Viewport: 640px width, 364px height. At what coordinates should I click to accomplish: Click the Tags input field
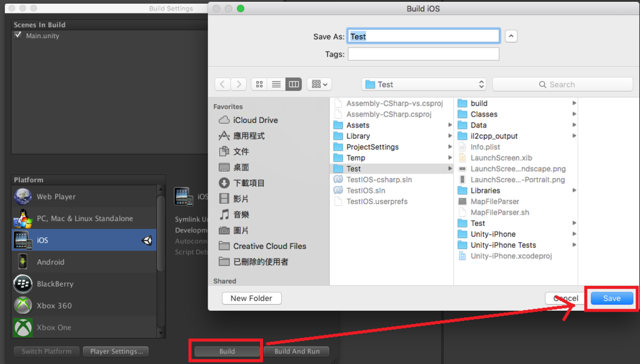(423, 54)
